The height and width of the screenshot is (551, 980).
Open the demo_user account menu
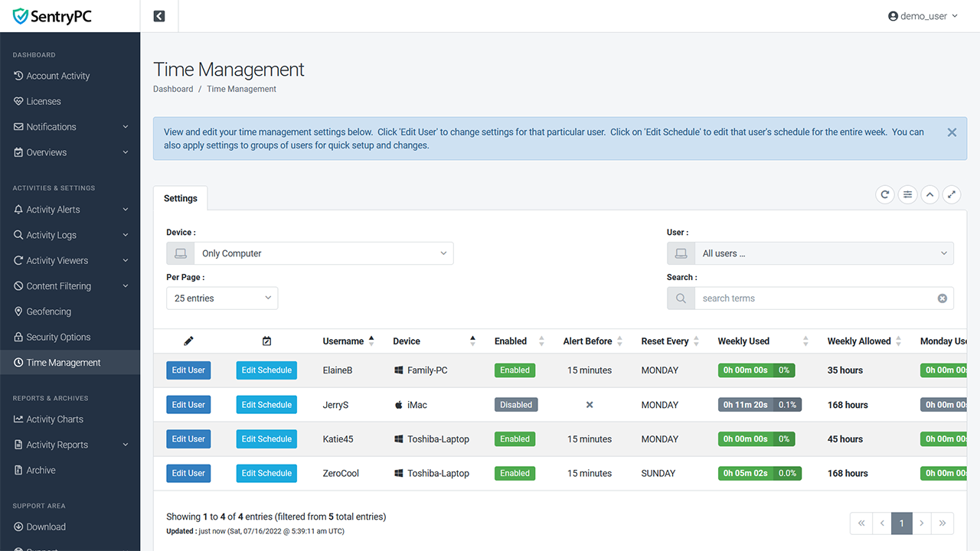pos(923,16)
